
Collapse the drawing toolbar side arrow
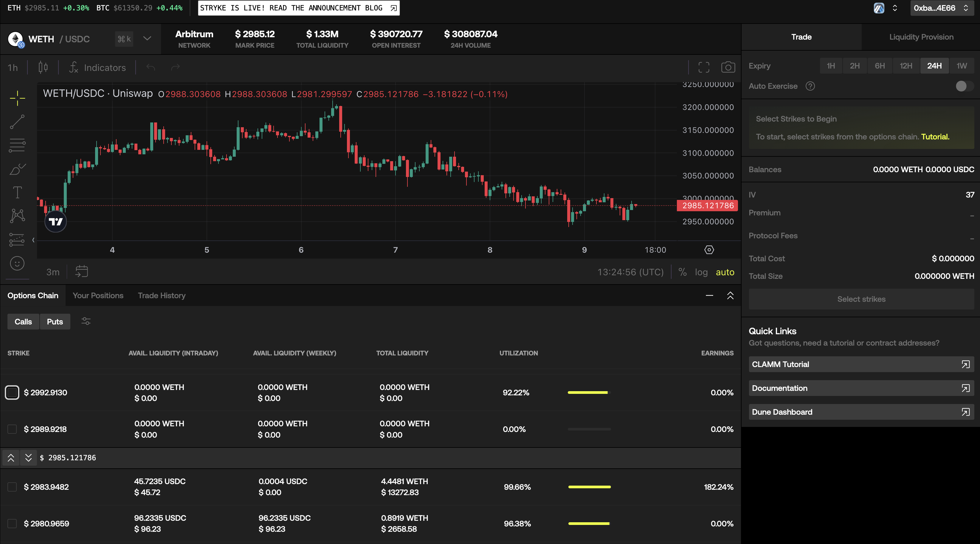[x=33, y=240]
